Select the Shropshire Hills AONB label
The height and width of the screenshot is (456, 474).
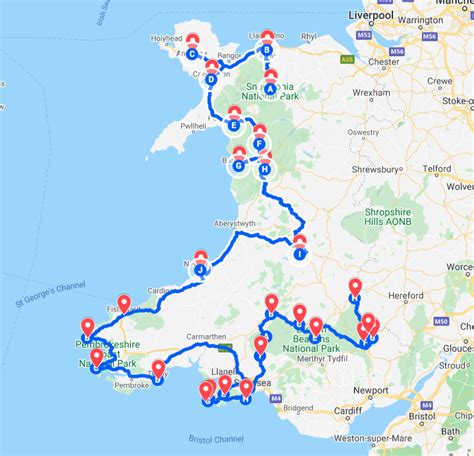point(388,217)
